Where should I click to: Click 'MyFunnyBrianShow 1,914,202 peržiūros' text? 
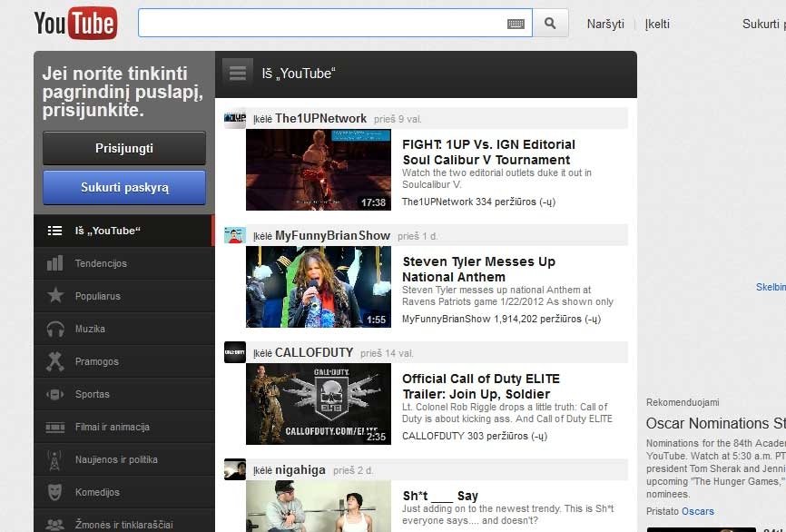point(501,319)
